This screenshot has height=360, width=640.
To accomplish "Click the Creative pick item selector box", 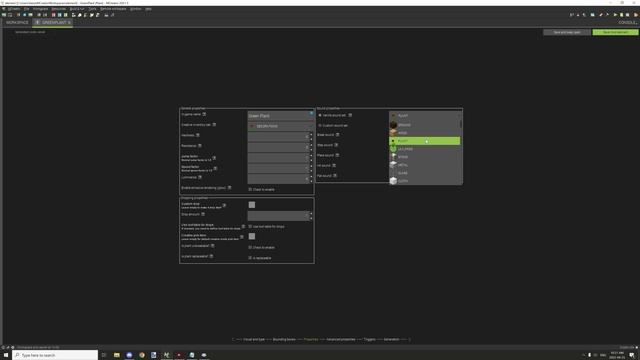I will coord(252,236).
